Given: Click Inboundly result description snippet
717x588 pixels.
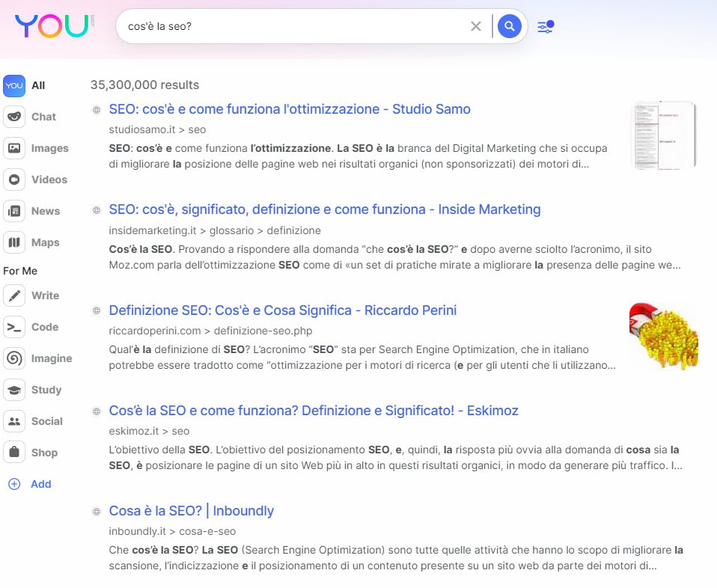Looking at the screenshot, I should pos(396,558).
